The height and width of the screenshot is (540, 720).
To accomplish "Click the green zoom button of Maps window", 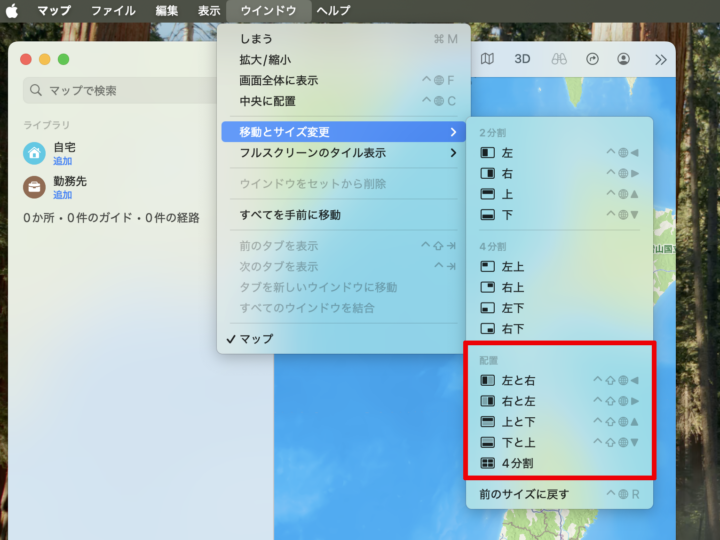I will (63, 59).
